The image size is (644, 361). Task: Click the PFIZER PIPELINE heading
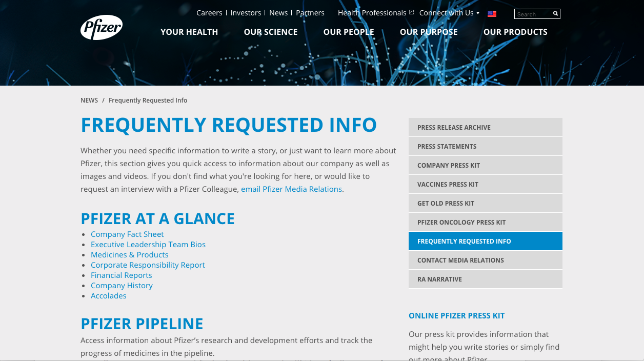[x=142, y=324]
